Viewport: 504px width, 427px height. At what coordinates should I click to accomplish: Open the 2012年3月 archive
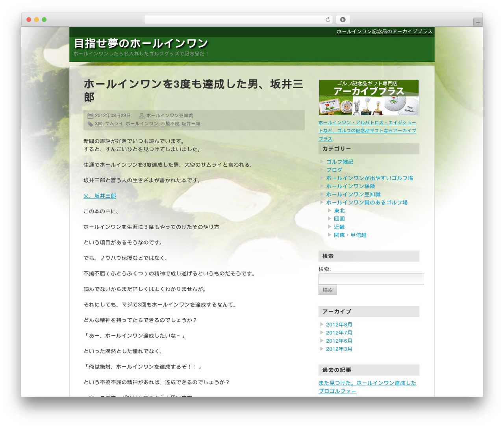(x=339, y=349)
